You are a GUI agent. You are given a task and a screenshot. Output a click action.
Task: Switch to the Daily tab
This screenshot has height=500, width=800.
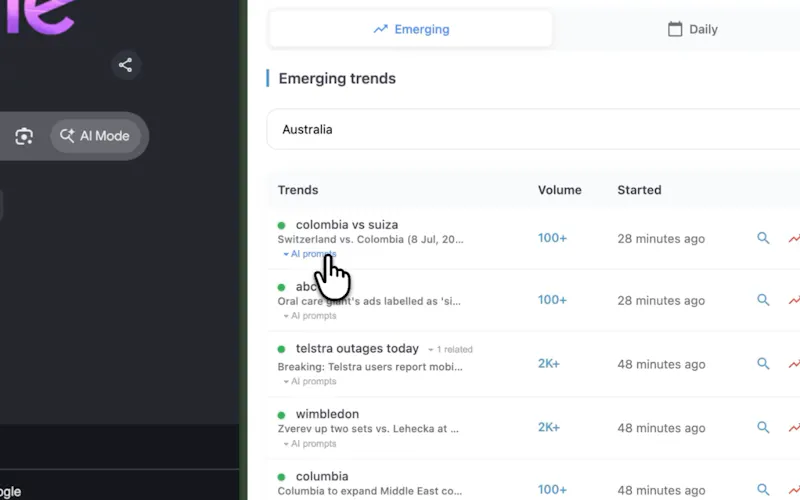point(692,29)
